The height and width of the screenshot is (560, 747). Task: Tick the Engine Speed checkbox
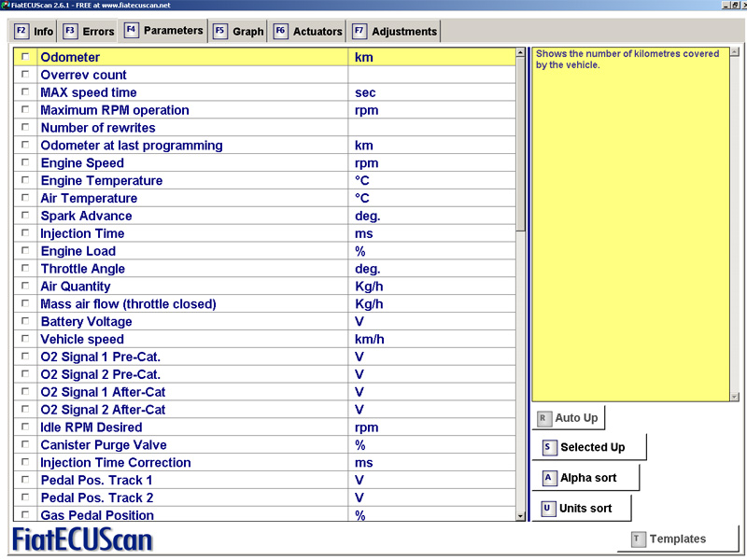25,162
